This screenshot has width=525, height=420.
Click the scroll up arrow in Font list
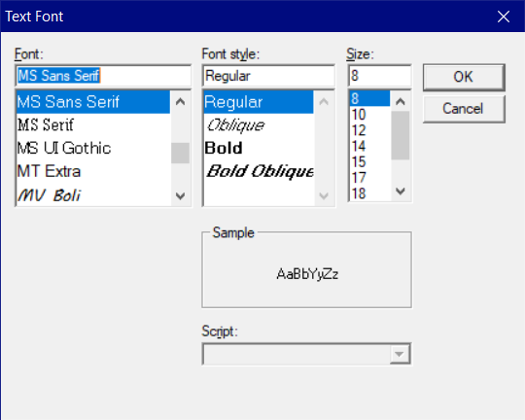tap(180, 102)
